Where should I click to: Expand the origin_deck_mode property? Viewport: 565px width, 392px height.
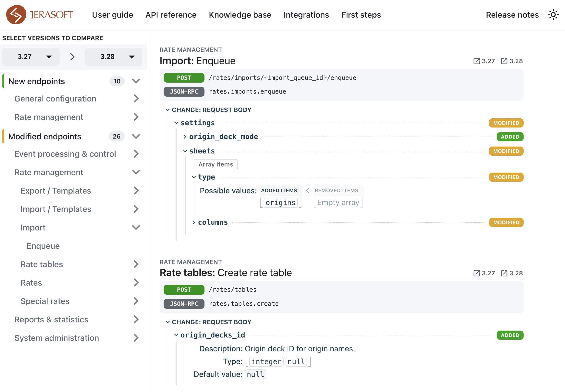pyautogui.click(x=185, y=137)
